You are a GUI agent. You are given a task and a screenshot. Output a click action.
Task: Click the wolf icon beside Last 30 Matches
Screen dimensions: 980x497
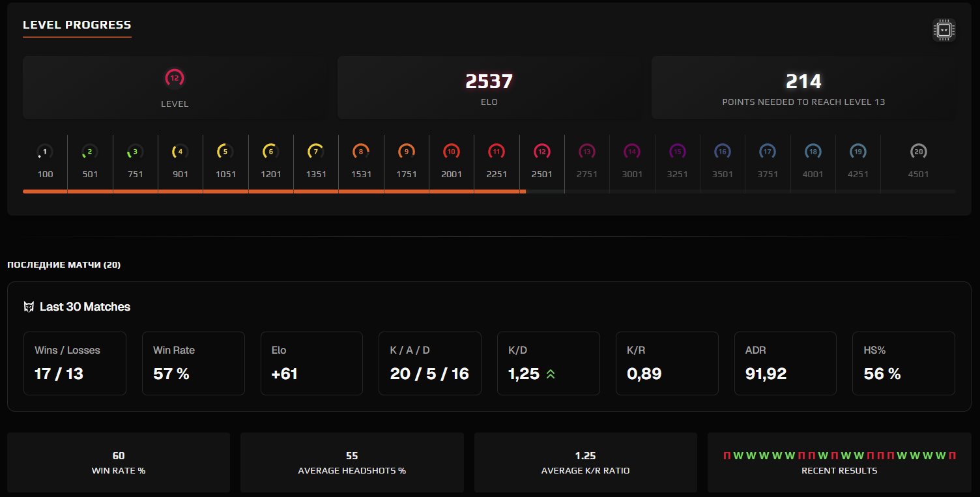click(29, 306)
